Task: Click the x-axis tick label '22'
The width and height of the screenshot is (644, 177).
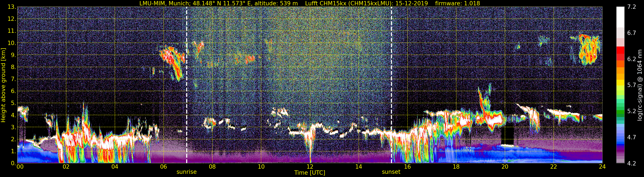Action: click(554, 166)
